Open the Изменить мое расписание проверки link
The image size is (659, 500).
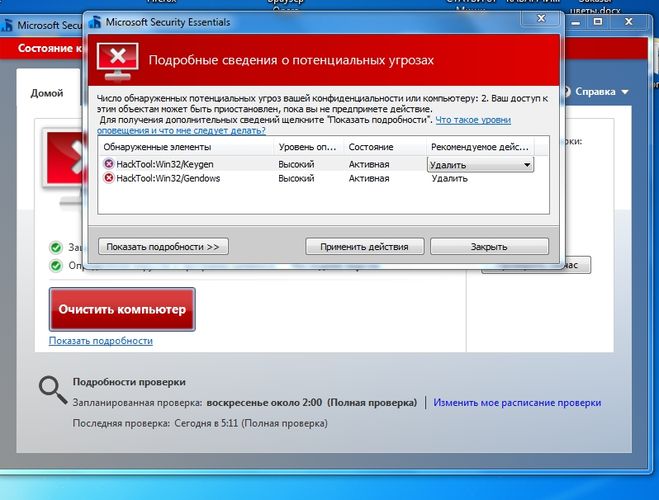(517, 403)
